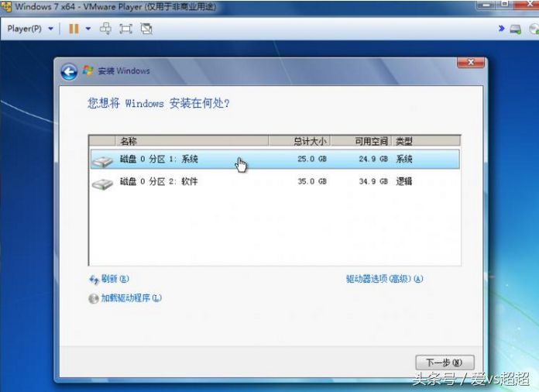Click the VMware Player title bar icon

[x=6, y=6]
